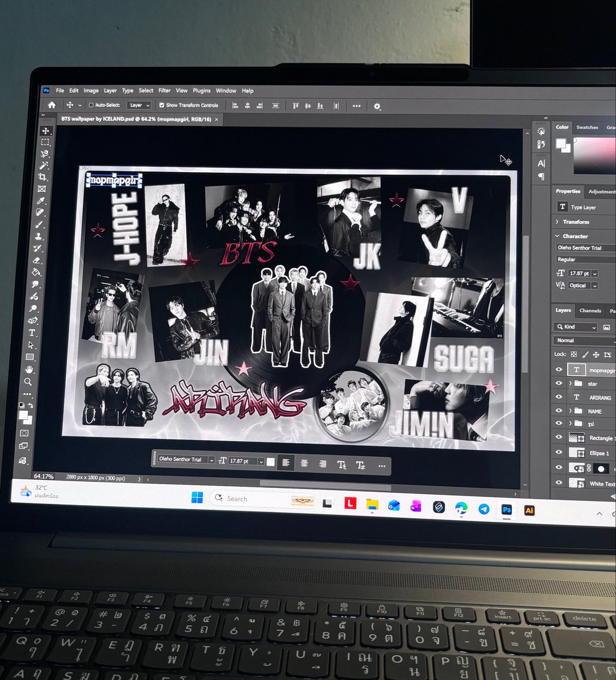The width and height of the screenshot is (616, 680).
Task: Click text color swatch in floating text bar
Action: pyautogui.click(x=271, y=462)
